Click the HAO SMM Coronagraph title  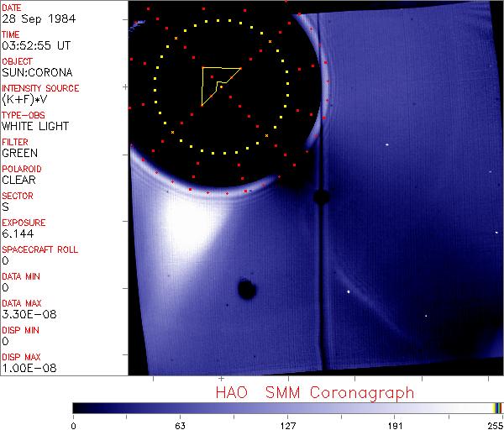pos(314,392)
